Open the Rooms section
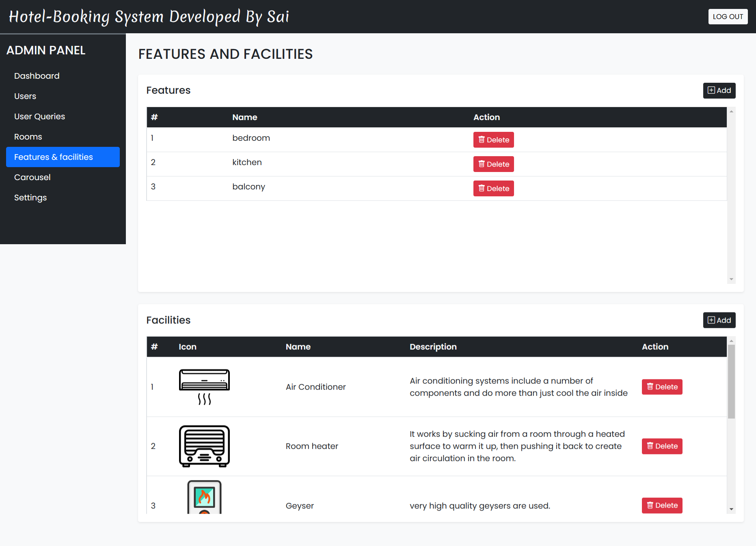 pos(28,137)
